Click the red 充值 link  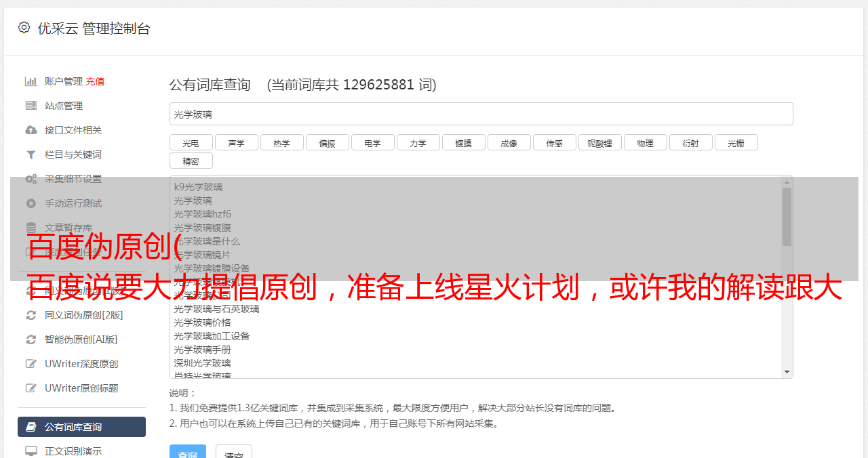tap(95, 81)
